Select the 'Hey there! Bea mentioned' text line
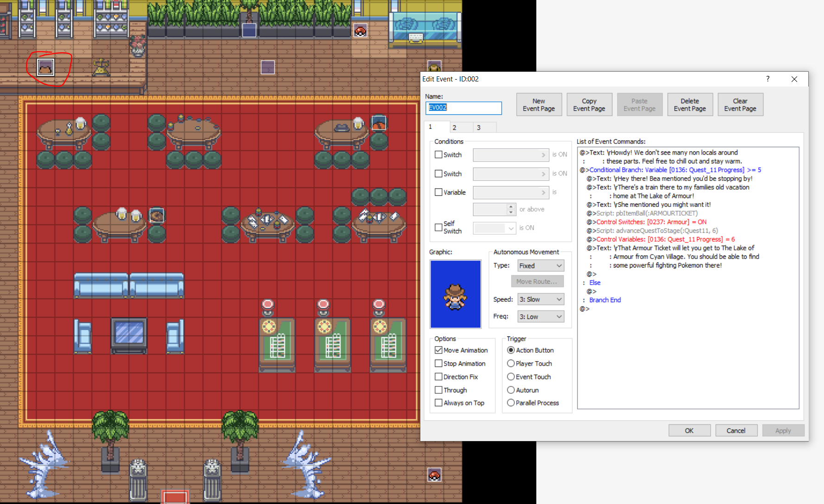 pos(669,179)
